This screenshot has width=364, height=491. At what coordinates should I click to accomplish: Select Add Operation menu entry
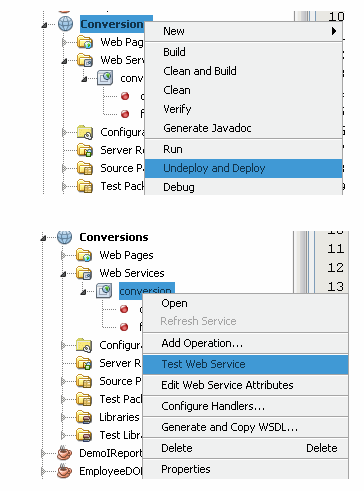202,343
